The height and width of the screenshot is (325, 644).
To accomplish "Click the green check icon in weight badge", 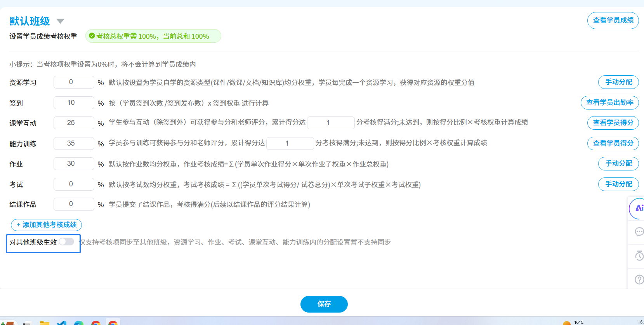I will tap(92, 36).
